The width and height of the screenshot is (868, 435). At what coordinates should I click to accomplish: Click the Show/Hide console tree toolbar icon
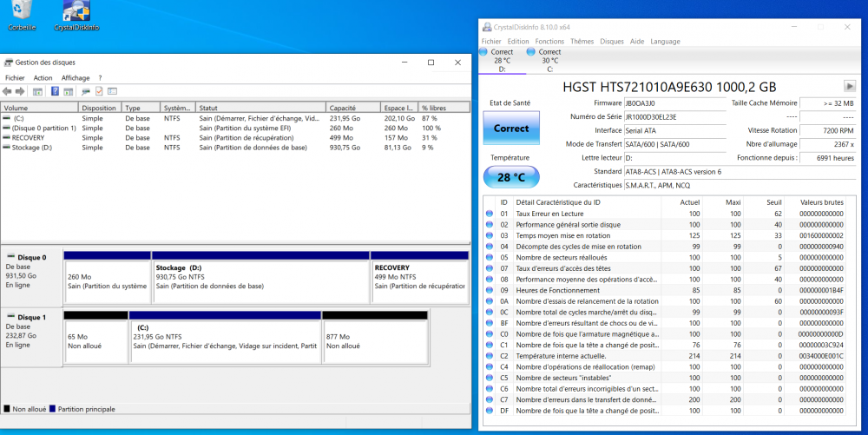(x=37, y=91)
